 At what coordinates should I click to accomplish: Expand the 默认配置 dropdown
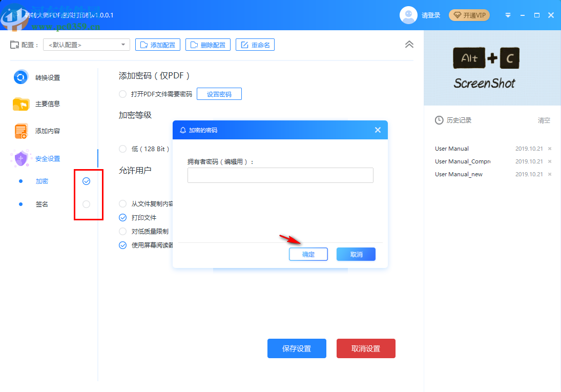[86, 45]
